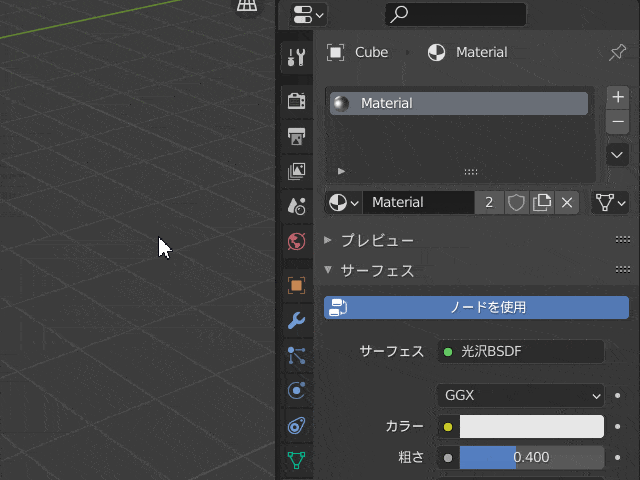Open the Output properties tab

[x=296, y=136]
